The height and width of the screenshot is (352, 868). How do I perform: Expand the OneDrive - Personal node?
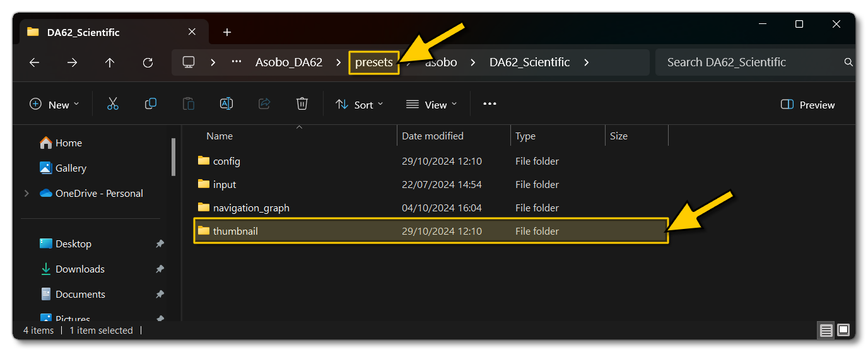point(26,194)
